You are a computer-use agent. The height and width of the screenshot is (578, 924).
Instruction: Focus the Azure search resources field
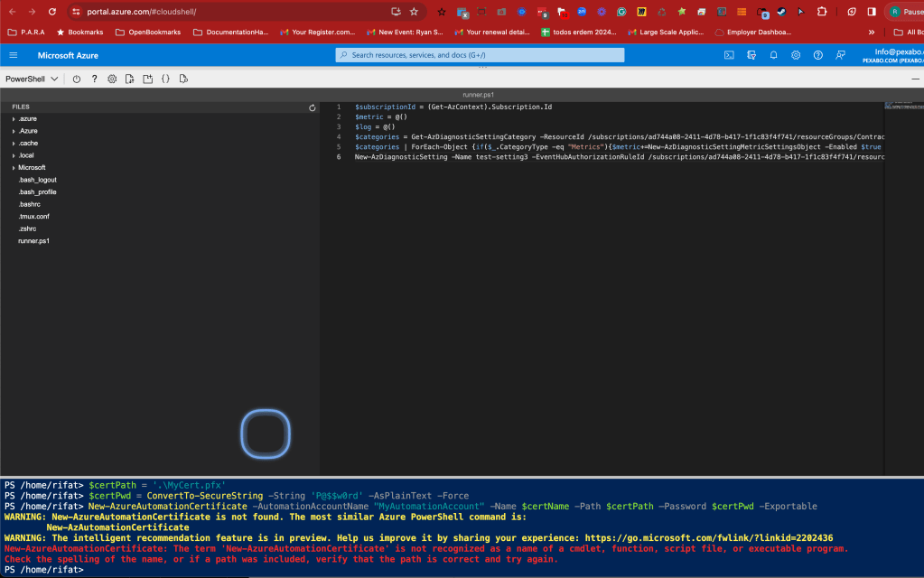tap(480, 55)
